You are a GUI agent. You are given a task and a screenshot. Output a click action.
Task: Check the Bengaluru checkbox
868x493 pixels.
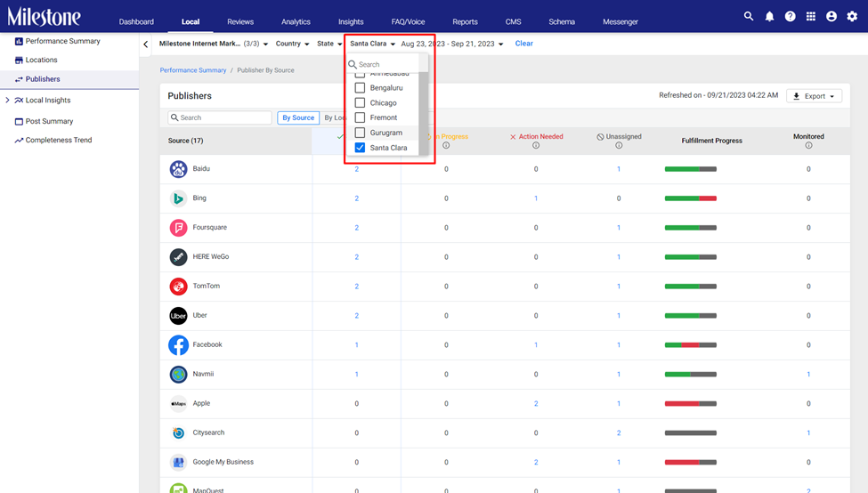tap(360, 87)
